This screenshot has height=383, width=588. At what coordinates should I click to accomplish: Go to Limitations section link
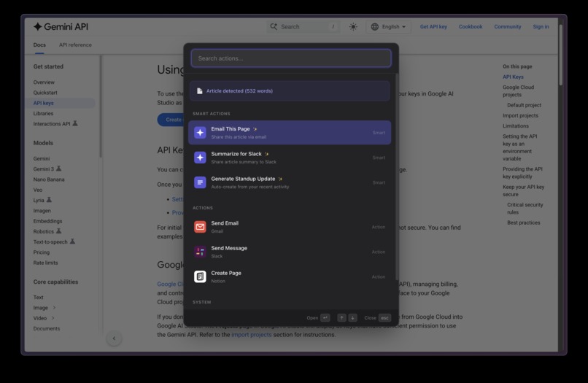tap(516, 126)
